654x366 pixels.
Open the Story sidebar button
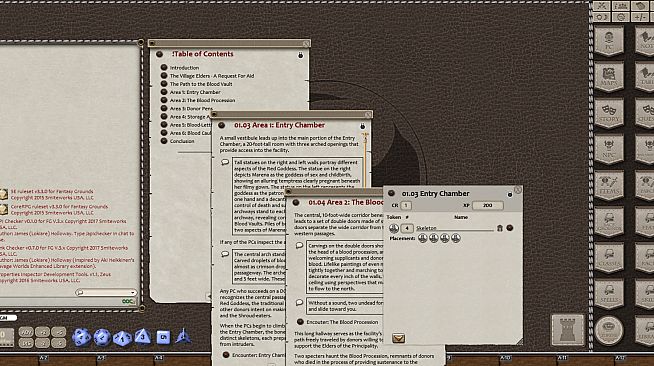coord(609,113)
